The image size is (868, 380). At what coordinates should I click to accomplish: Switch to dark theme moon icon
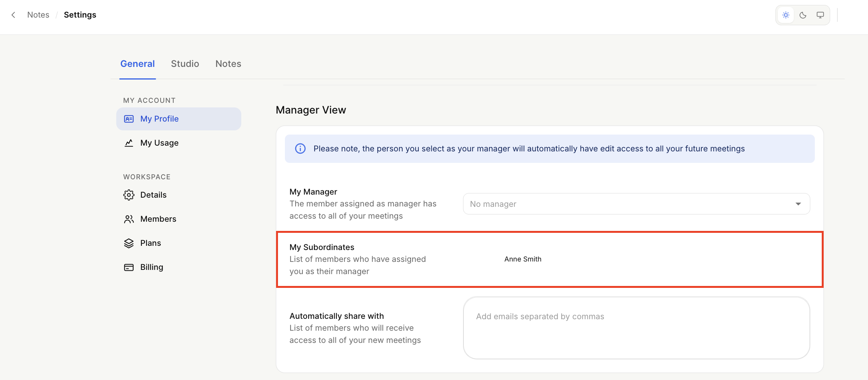pos(803,15)
